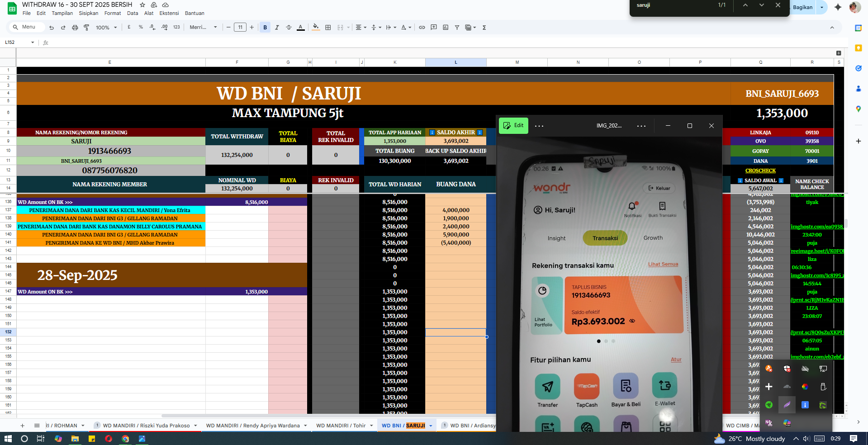Open table view options dropdown

[470, 28]
